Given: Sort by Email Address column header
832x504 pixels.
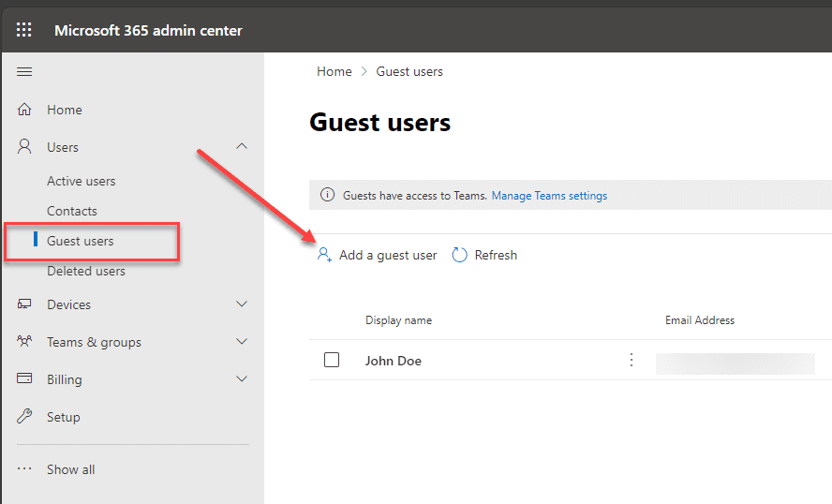Looking at the screenshot, I should (700, 320).
